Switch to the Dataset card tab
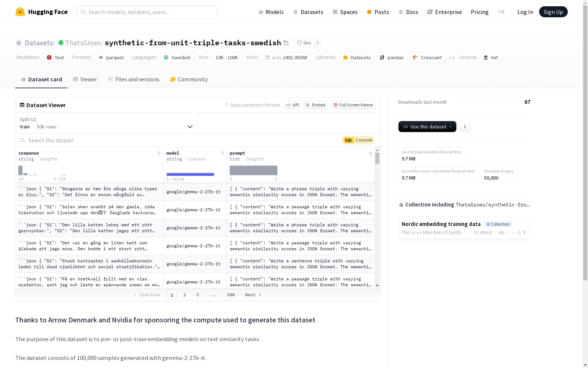Image resolution: width=588 pixels, height=368 pixels. pos(41,79)
